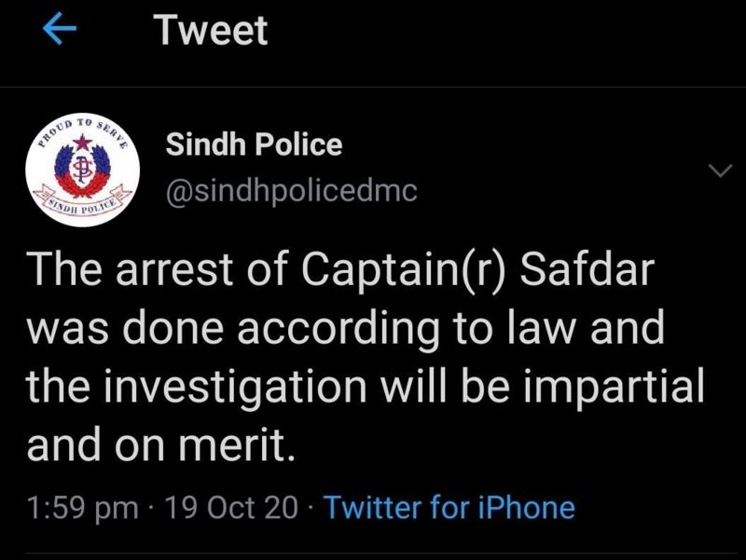746x560 pixels.
Task: Tap the monogram at the logo's center
Action: coord(82,171)
